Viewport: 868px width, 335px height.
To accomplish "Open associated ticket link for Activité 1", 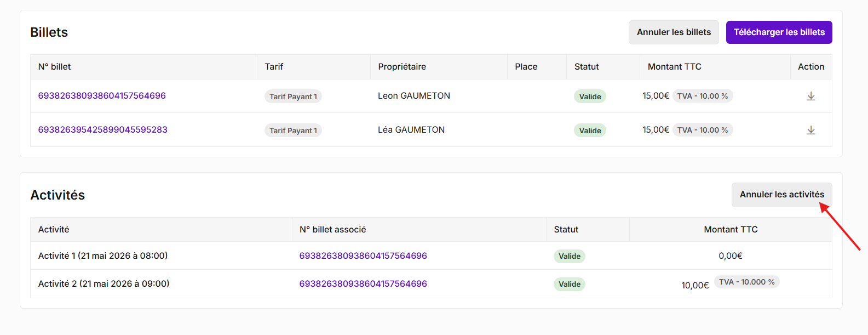I will [x=363, y=256].
